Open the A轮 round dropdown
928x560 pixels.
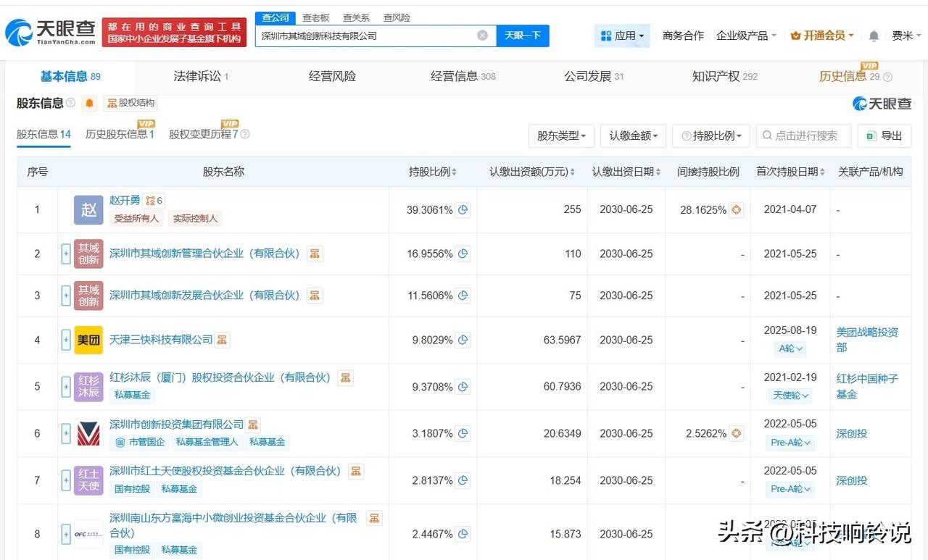790,348
